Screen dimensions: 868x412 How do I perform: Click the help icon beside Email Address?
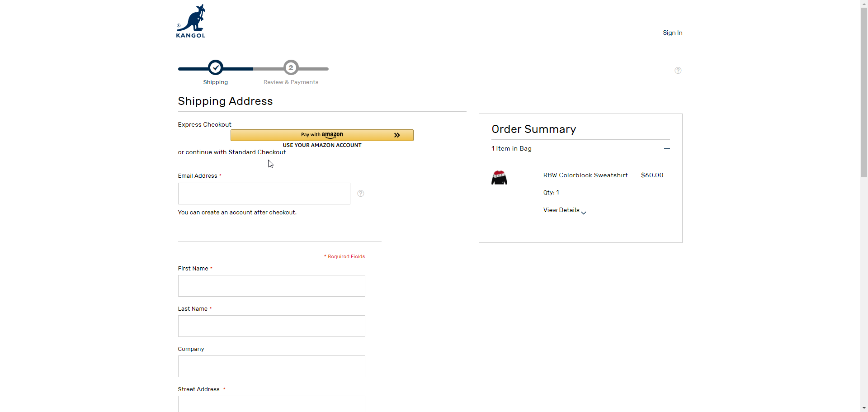pos(361,194)
